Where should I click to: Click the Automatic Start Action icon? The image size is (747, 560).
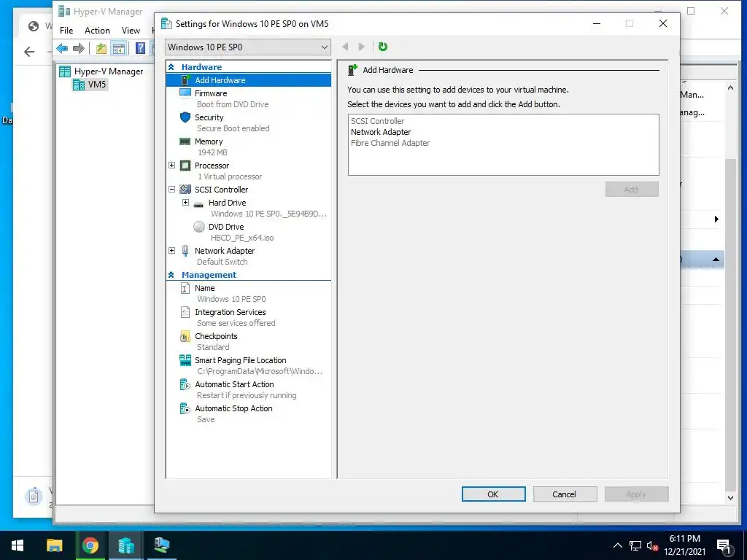[x=185, y=384]
